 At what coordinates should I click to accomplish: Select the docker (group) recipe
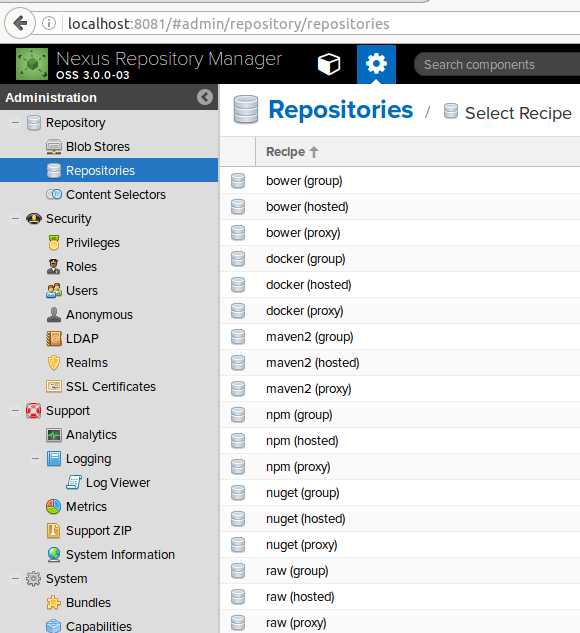(x=306, y=259)
